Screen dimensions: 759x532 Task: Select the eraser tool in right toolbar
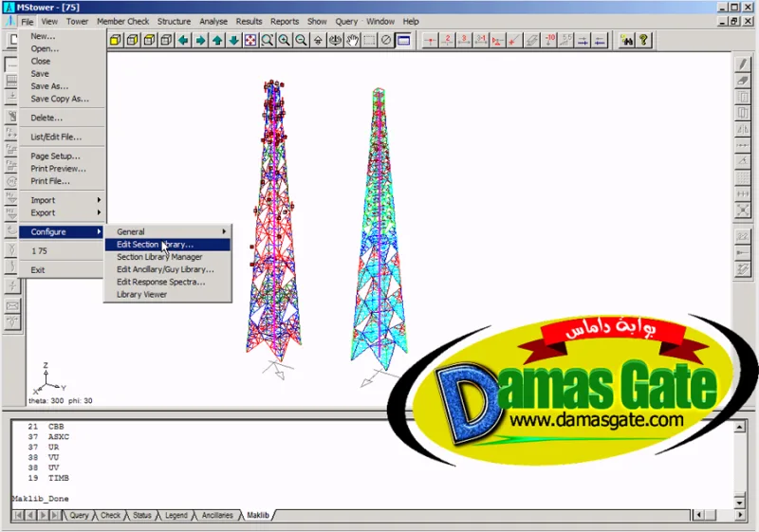pyautogui.click(x=743, y=81)
